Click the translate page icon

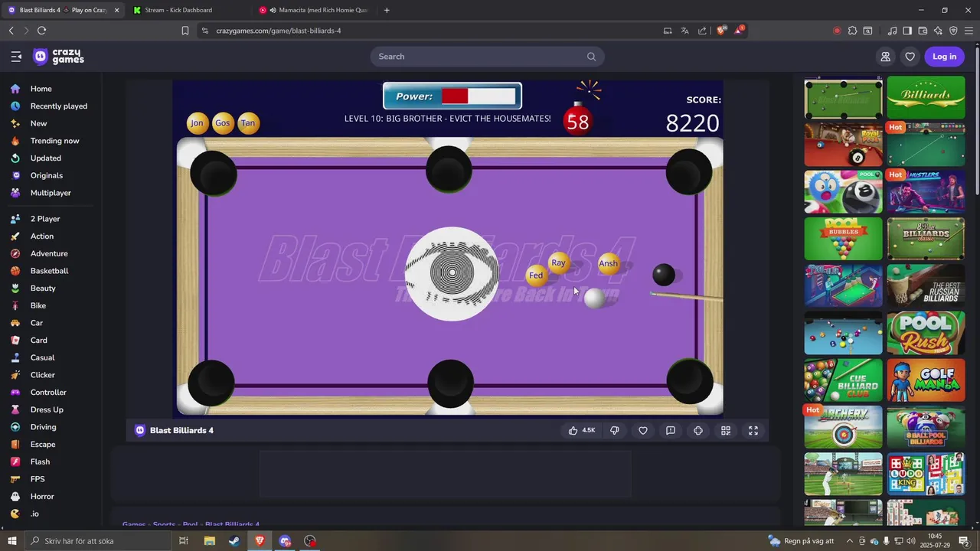tap(685, 31)
